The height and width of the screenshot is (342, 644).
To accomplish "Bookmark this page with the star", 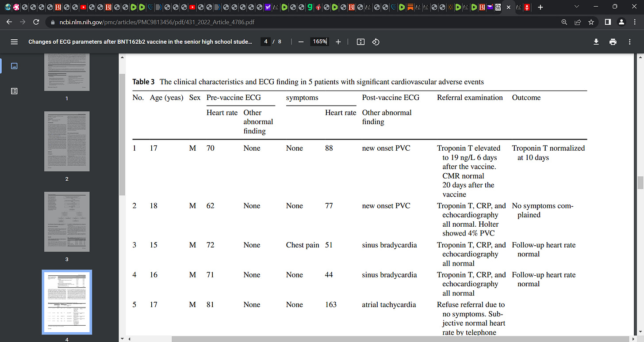I will pyautogui.click(x=591, y=22).
